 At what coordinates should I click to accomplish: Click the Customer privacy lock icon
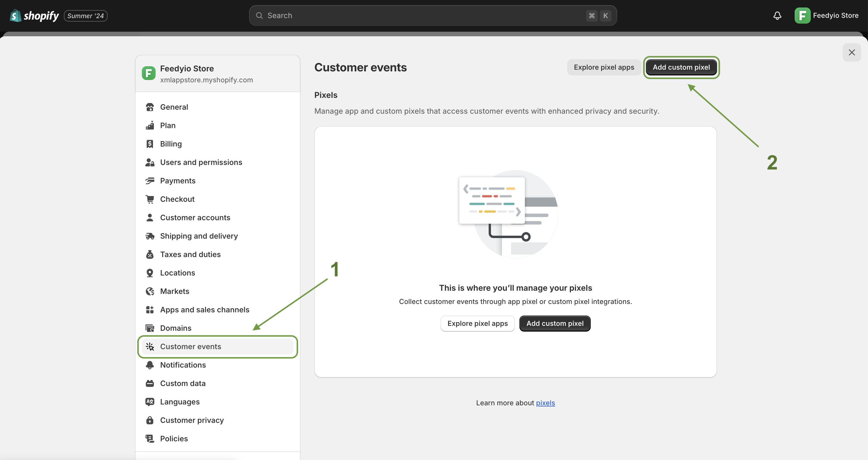pyautogui.click(x=150, y=420)
